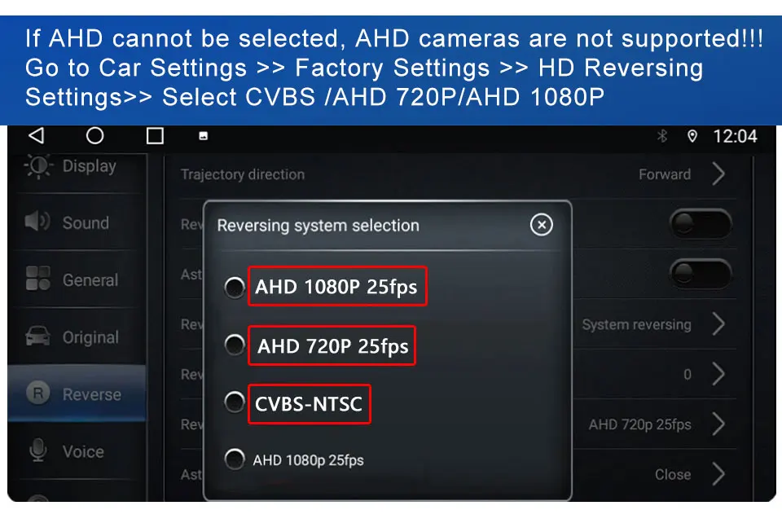This screenshot has height=532, width=782.
Task: Select AHD 720P 25fps radio button
Action: 235,345
